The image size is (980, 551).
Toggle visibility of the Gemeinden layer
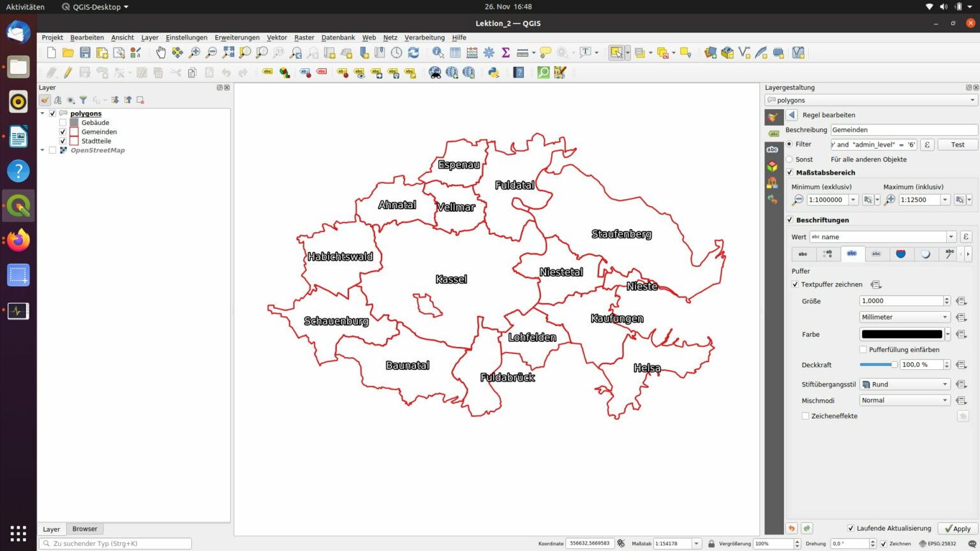click(x=63, y=131)
